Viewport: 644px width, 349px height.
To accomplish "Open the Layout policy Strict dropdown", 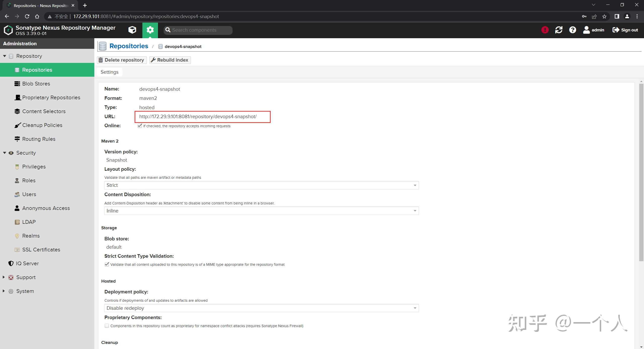I will coord(261,185).
